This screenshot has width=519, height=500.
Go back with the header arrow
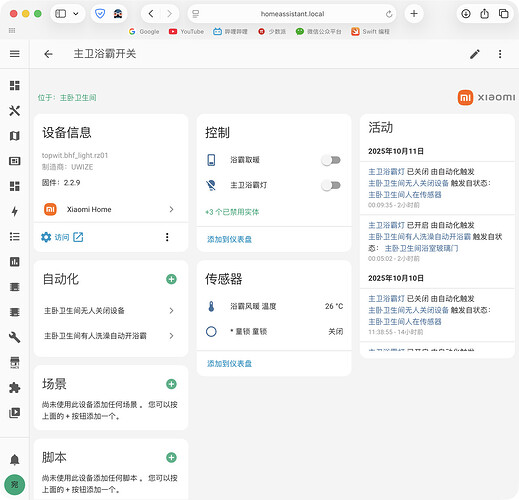48,54
